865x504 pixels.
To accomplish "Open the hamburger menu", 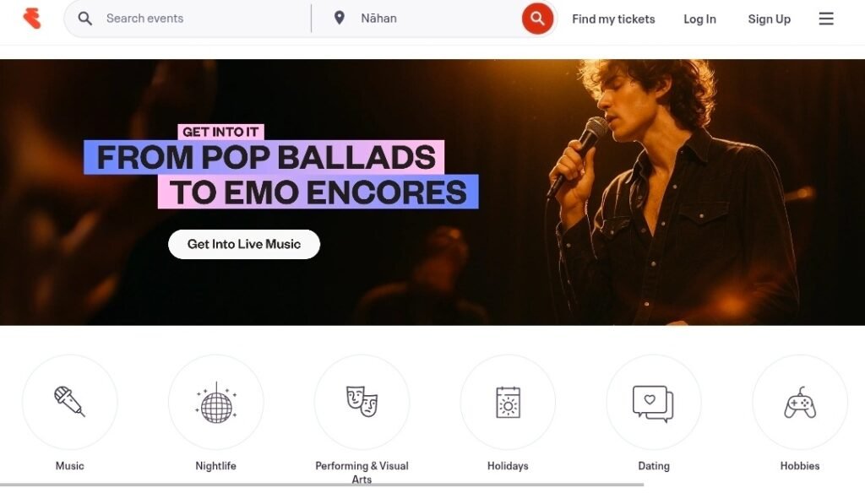I will (826, 19).
